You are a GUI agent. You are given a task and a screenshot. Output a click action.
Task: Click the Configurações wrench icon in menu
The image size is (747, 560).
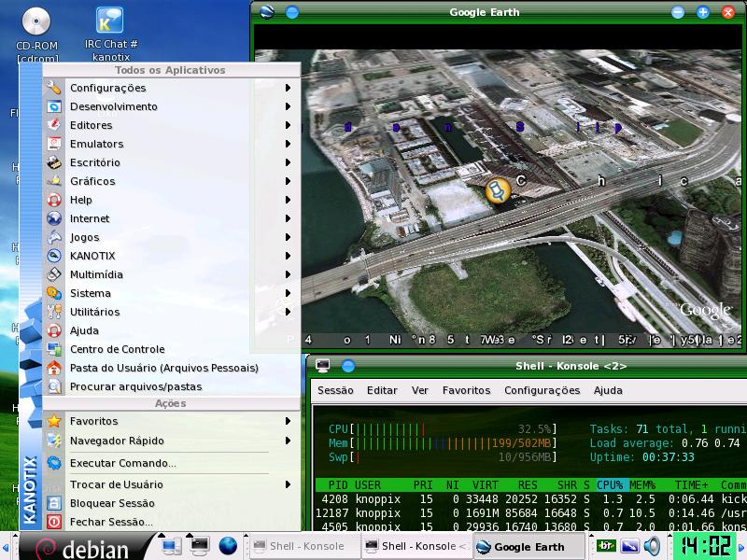click(54, 88)
